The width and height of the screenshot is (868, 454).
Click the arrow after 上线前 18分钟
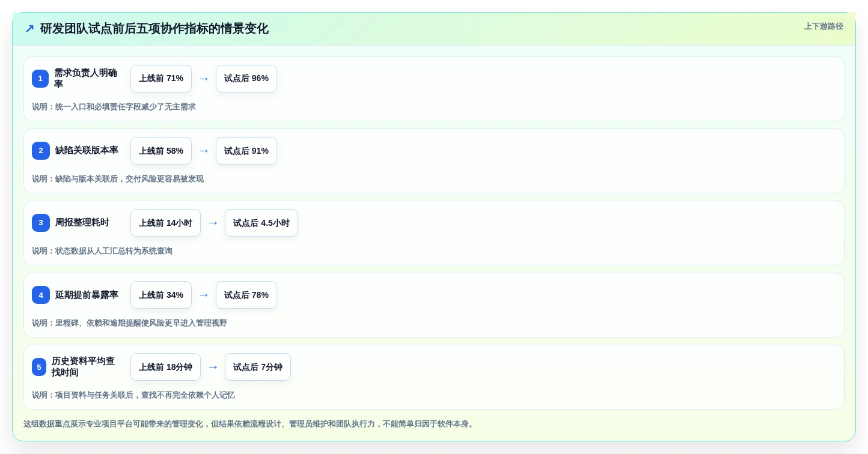pyautogui.click(x=213, y=367)
